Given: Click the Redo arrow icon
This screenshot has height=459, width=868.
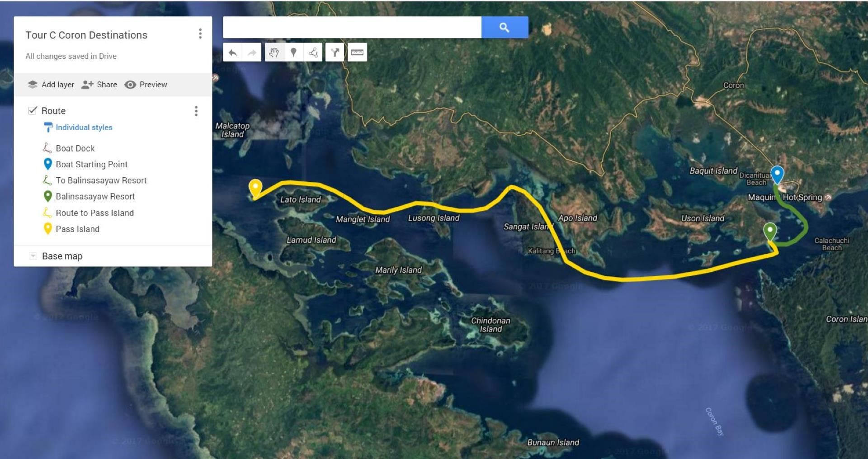Looking at the screenshot, I should coord(252,53).
